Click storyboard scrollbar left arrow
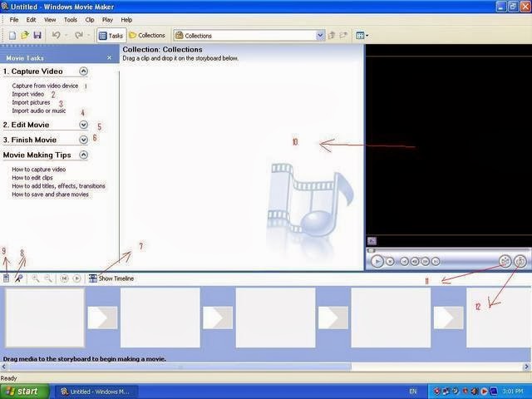 pos(4,367)
